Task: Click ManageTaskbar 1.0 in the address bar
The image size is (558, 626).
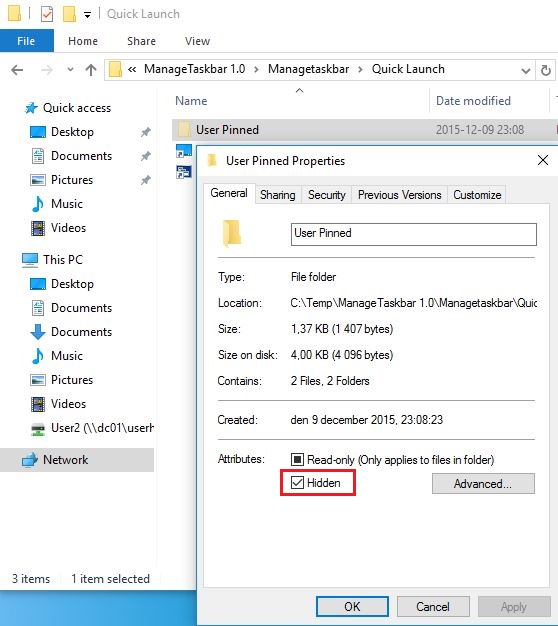Action: (194, 69)
